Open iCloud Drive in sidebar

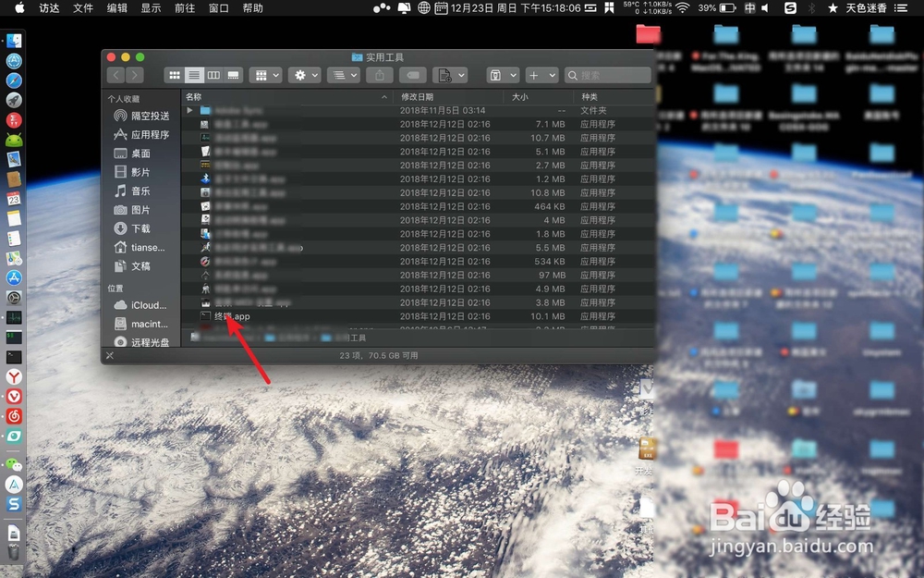pos(140,305)
